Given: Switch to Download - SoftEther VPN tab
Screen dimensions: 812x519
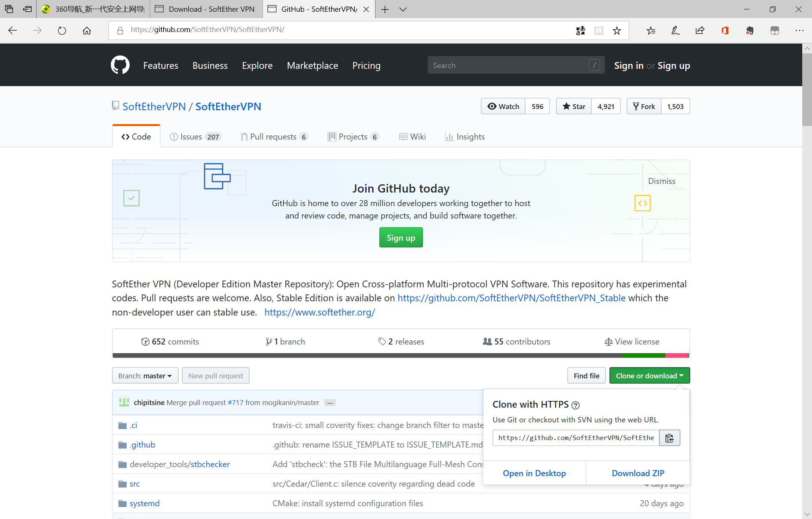Looking at the screenshot, I should pyautogui.click(x=206, y=9).
